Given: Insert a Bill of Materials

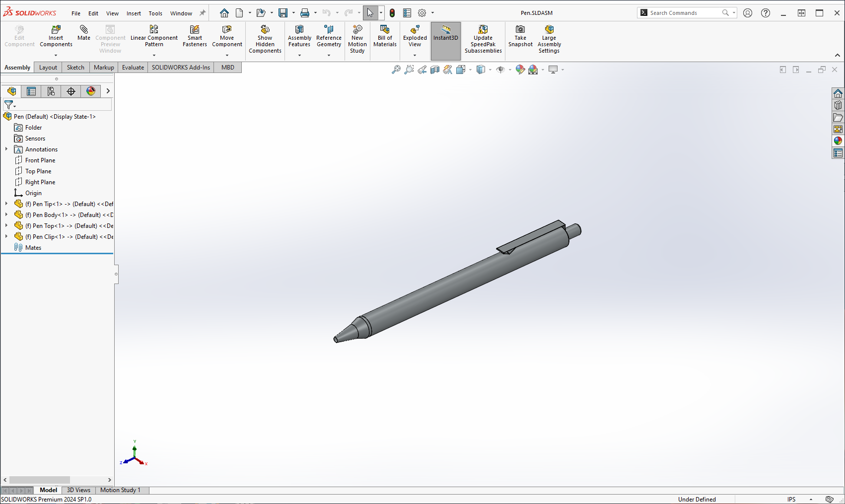Looking at the screenshot, I should pyautogui.click(x=385, y=36).
